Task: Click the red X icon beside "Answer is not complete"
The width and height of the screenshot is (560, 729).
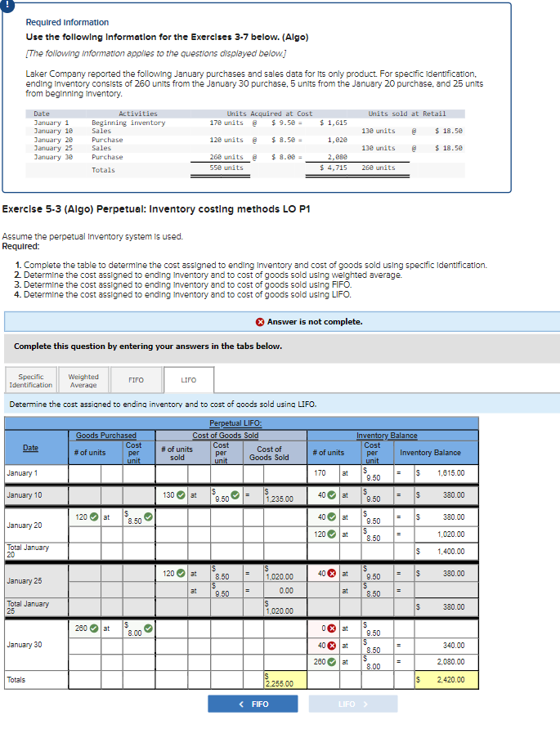Action: (259, 321)
